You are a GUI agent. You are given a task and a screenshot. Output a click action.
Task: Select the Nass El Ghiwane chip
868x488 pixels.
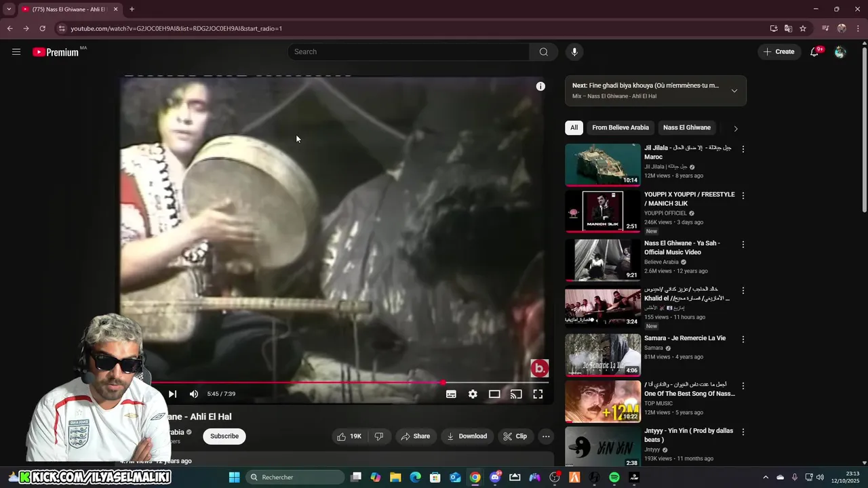687,127
